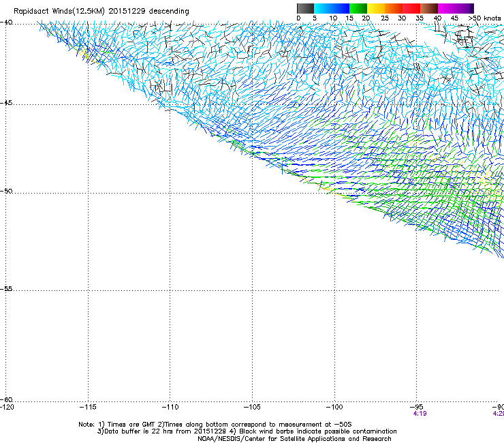Click the "25" legend scale label
Viewport: 504px width, 443px height.
pyautogui.click(x=385, y=18)
